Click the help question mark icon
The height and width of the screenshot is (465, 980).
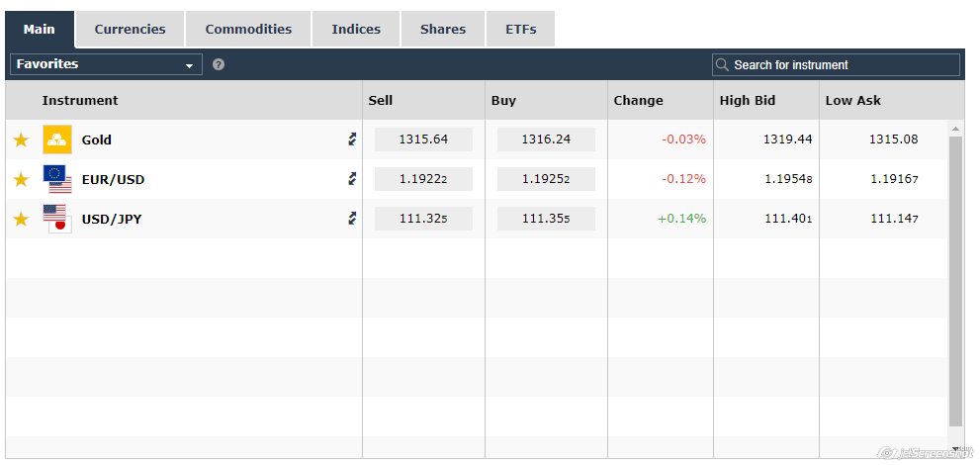pyautogui.click(x=219, y=64)
